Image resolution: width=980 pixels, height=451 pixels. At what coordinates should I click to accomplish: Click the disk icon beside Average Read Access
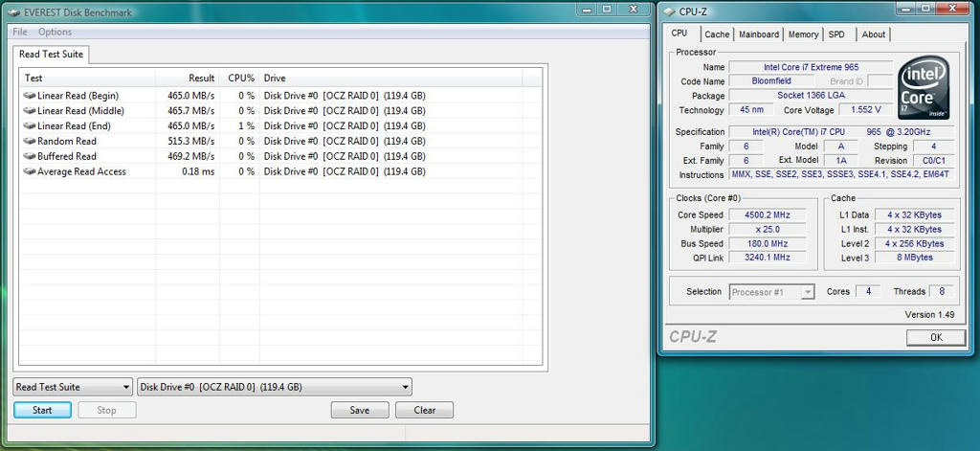coord(30,171)
